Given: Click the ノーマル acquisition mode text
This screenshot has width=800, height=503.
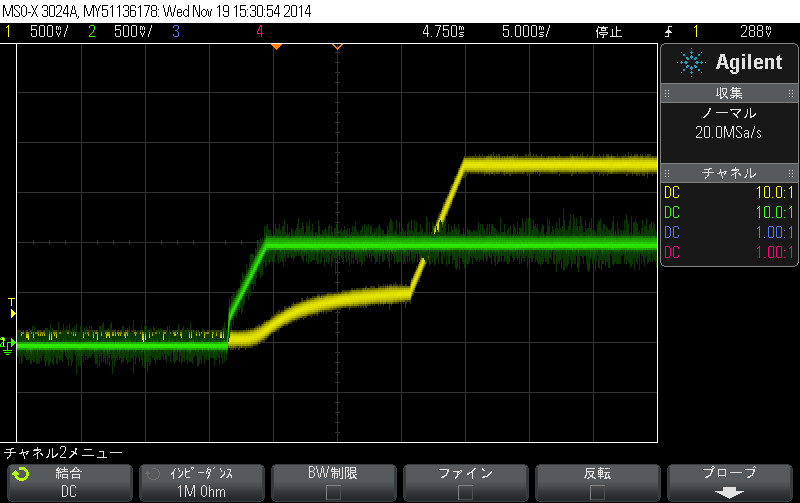Looking at the screenshot, I should [x=729, y=113].
